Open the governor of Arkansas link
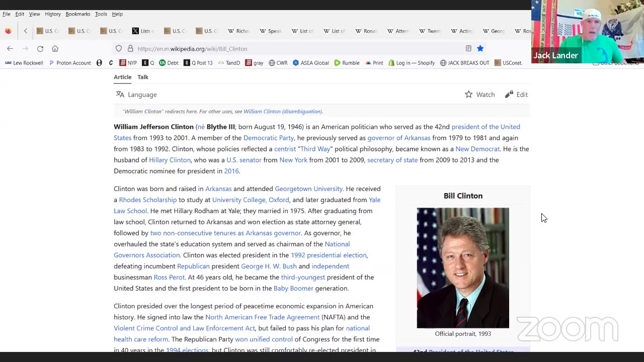644x362 pixels. tap(399, 138)
